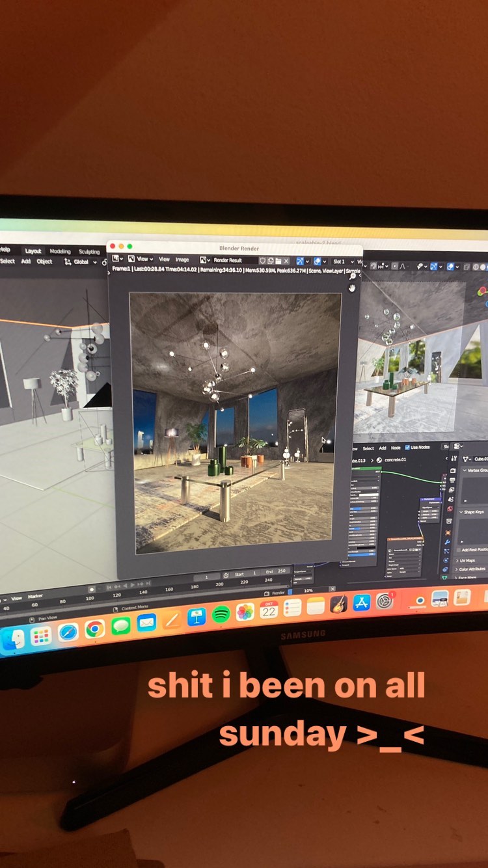Open Modifiers tab (blue wrench)

pyautogui.click(x=447, y=542)
